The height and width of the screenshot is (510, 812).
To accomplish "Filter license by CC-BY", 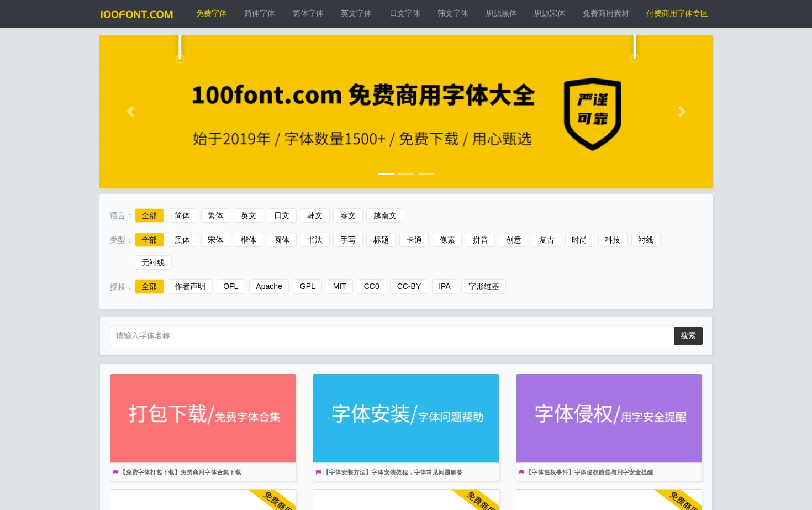I will (x=409, y=286).
